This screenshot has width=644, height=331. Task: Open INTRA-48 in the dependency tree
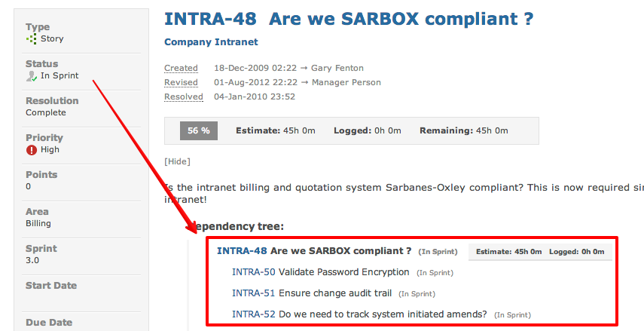pyautogui.click(x=241, y=251)
